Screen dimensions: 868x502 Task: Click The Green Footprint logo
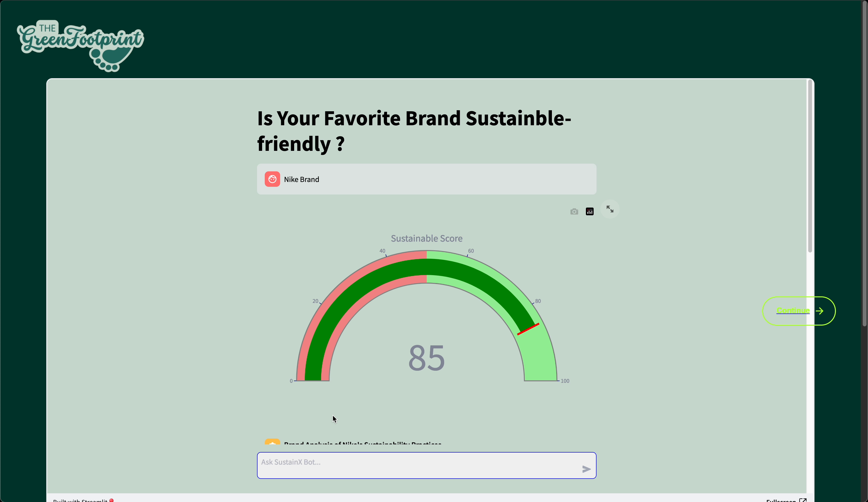click(x=81, y=46)
